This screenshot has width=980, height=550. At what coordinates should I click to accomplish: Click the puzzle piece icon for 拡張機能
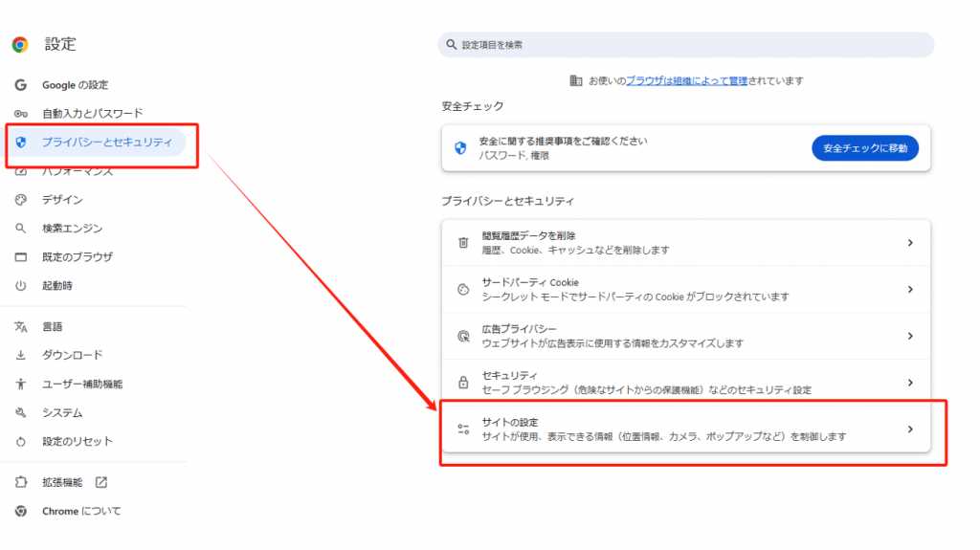[21, 482]
